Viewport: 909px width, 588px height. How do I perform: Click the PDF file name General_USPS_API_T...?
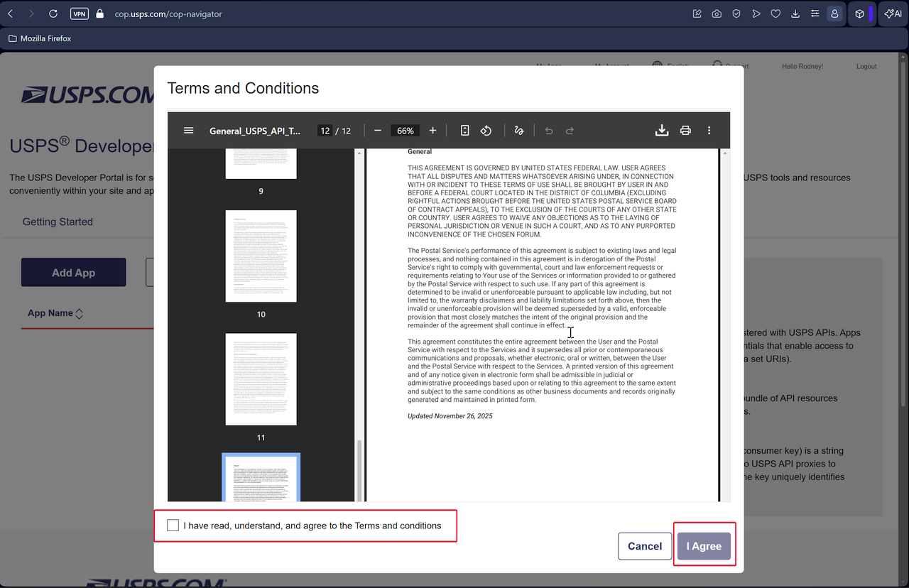coord(255,131)
